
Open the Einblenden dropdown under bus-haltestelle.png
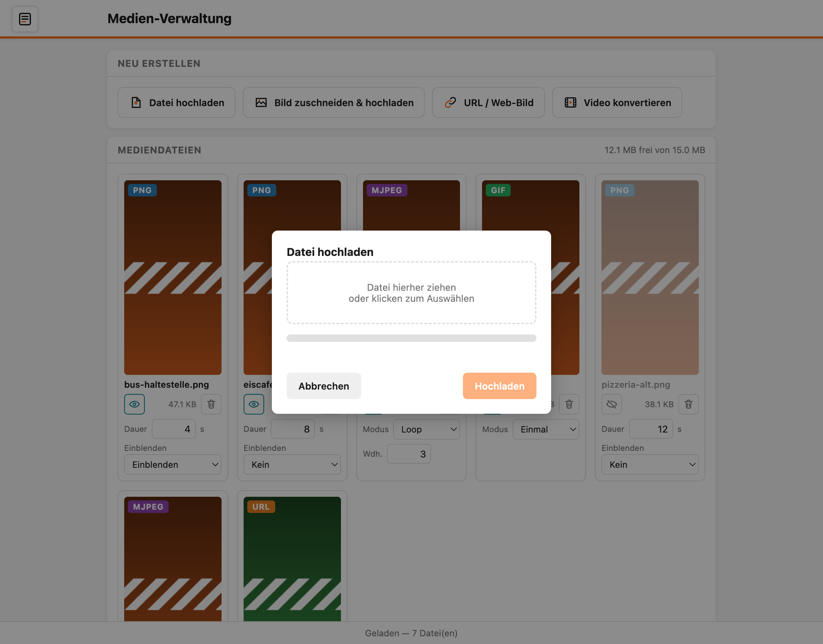coord(173,464)
